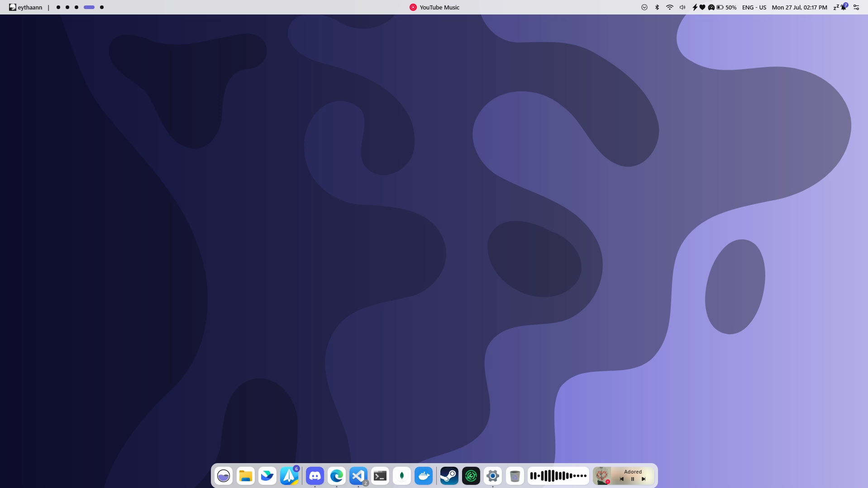This screenshot has height=488, width=868.
Task: Launch Microsoft Edge from the dock
Action: point(337,476)
